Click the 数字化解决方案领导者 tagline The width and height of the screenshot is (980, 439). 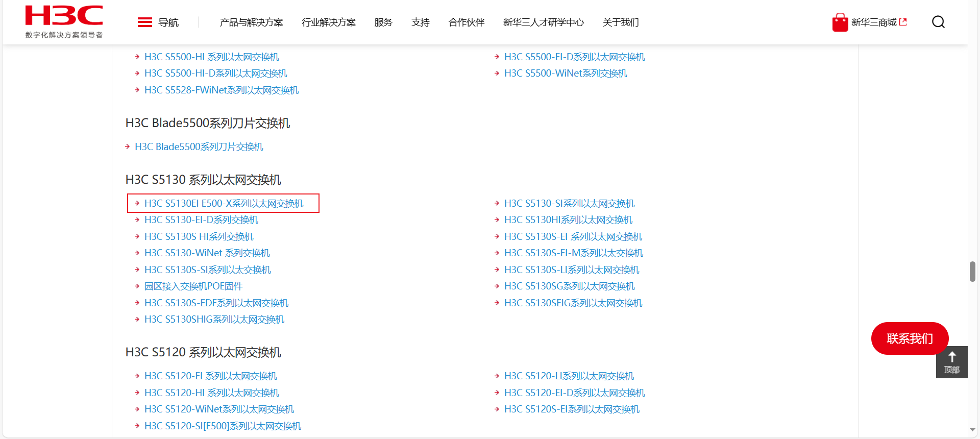[64, 35]
